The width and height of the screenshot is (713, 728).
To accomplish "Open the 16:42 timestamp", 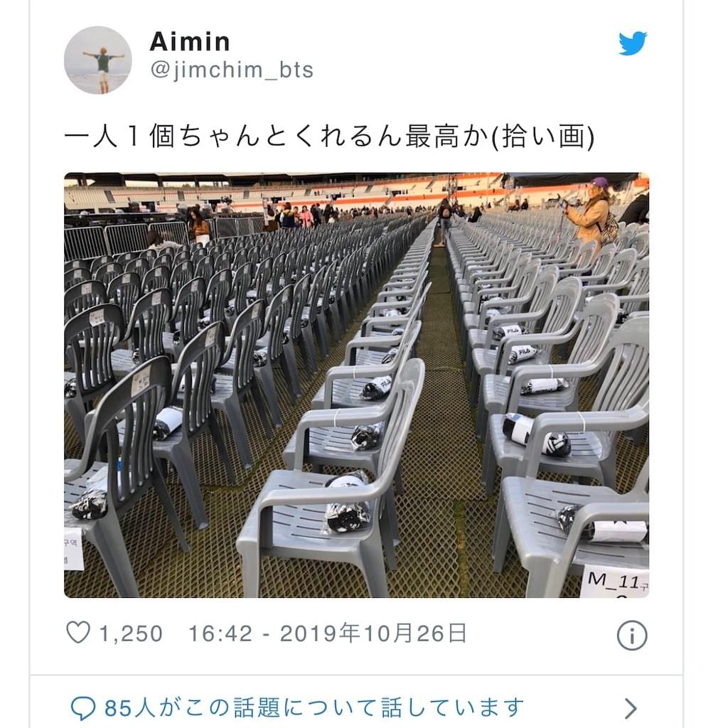I will 220,633.
